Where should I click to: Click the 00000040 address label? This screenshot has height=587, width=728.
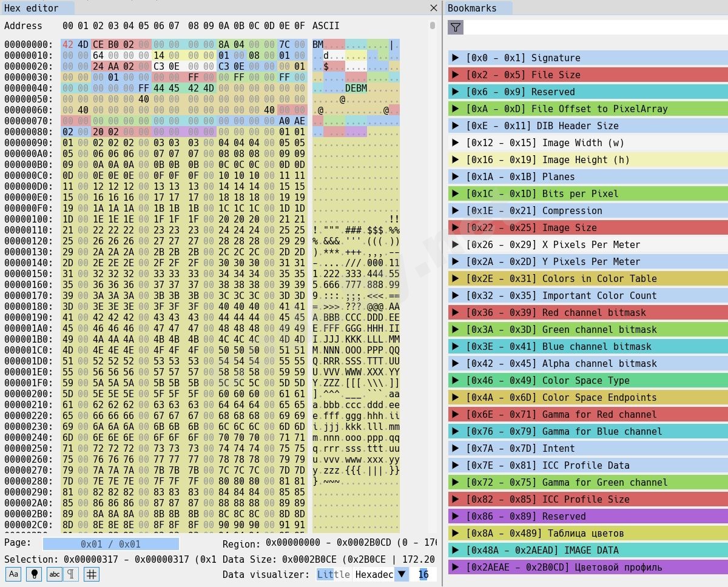[29, 89]
